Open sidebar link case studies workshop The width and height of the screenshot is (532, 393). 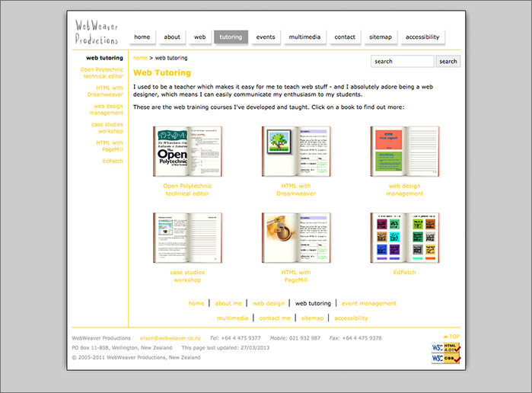pyautogui.click(x=107, y=128)
